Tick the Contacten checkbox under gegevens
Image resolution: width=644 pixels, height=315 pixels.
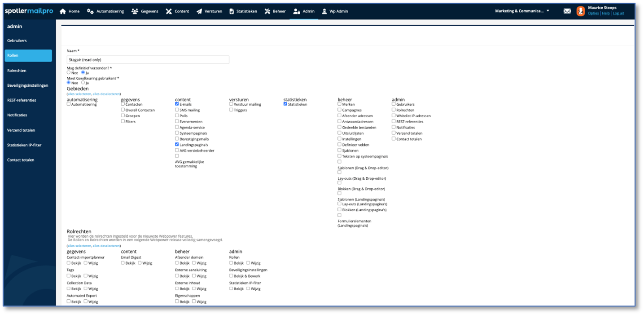click(123, 104)
